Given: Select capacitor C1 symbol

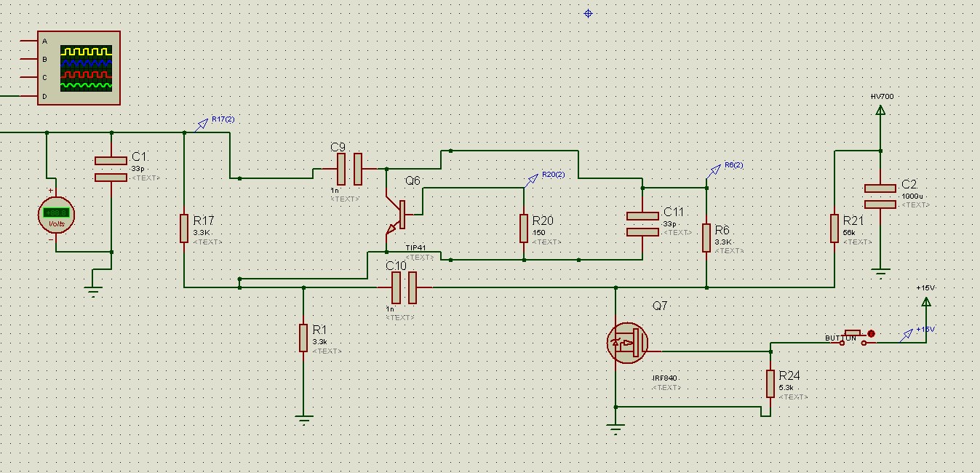Looking at the screenshot, I should click(111, 169).
